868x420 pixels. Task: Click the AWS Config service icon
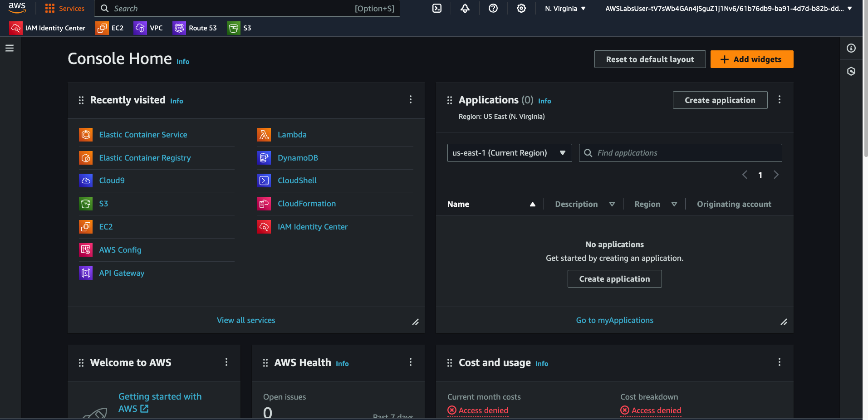pos(86,250)
